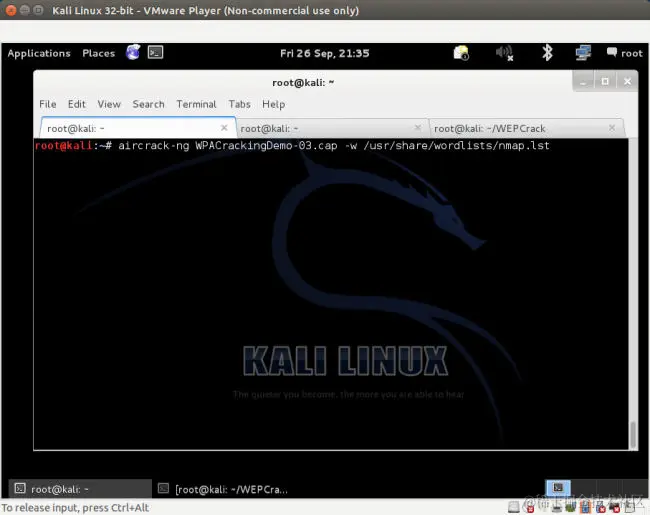Maximize the VMware Player window

click(x=38, y=10)
